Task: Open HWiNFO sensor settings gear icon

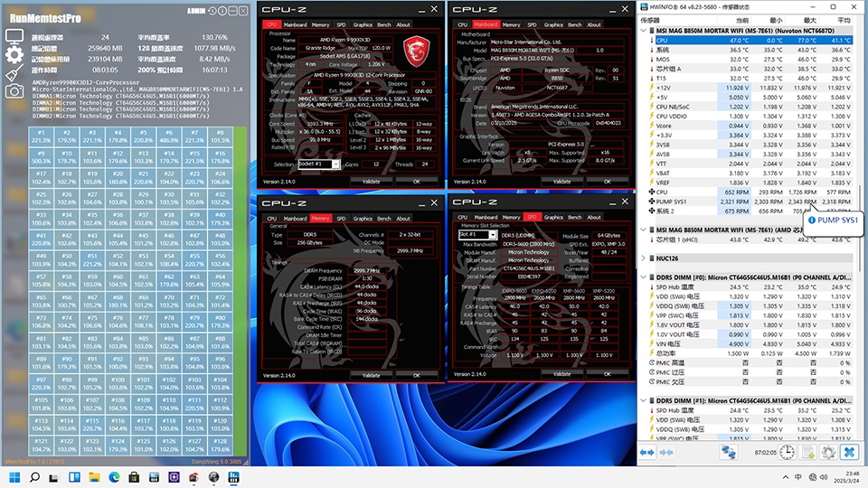Action: (x=828, y=451)
